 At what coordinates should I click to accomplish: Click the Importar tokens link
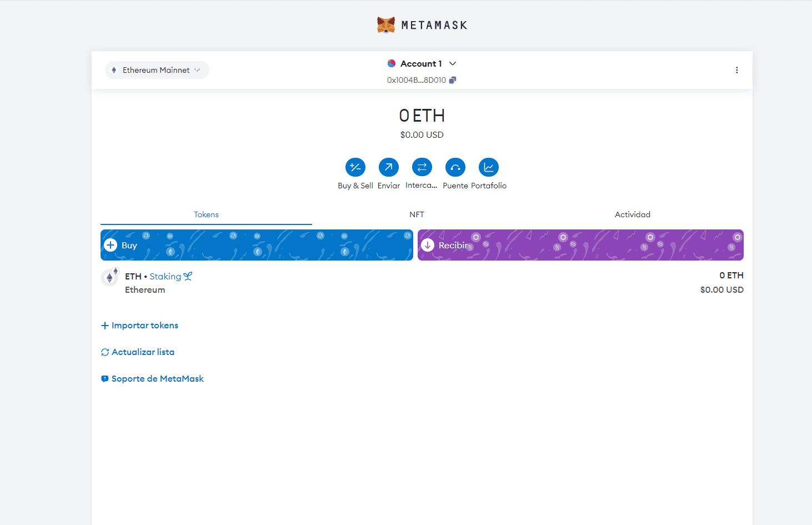click(140, 326)
